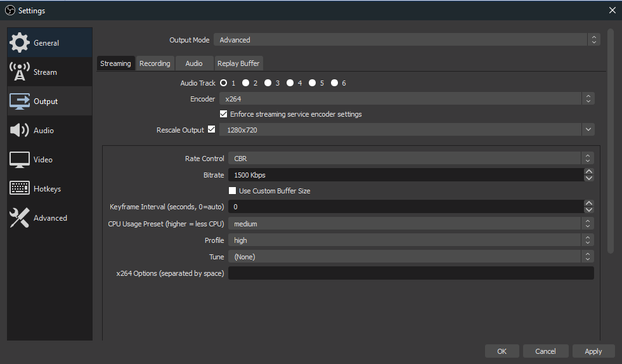Toggle the Rescale Output checkbox

tap(211, 129)
